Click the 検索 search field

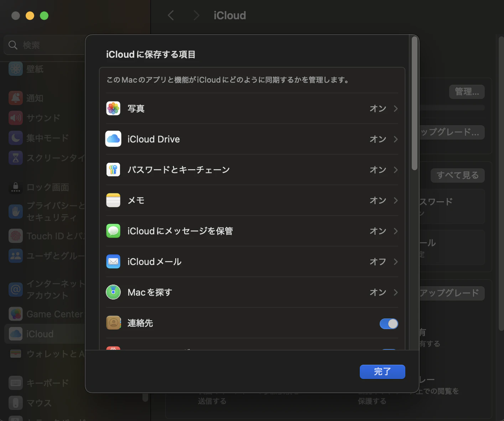click(45, 45)
